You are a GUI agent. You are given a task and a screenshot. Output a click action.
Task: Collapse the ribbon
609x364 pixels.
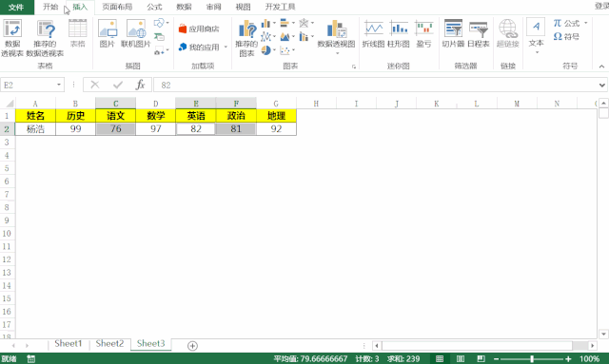point(601,67)
